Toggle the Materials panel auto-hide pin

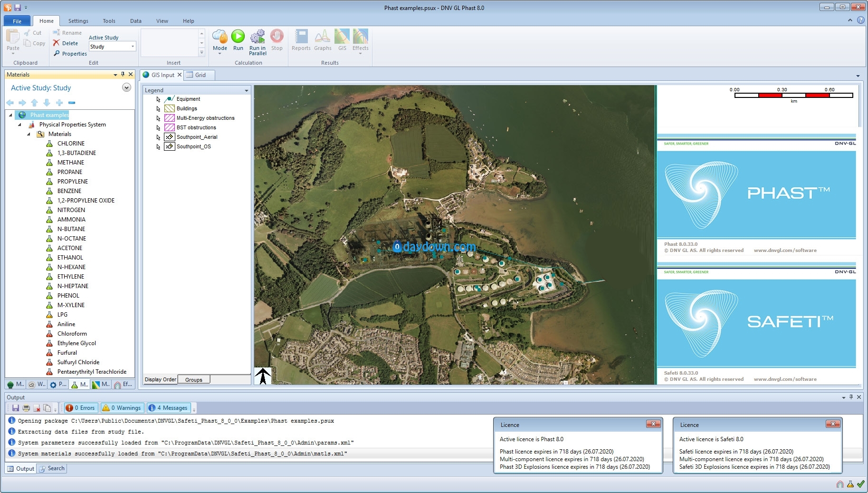click(x=123, y=75)
